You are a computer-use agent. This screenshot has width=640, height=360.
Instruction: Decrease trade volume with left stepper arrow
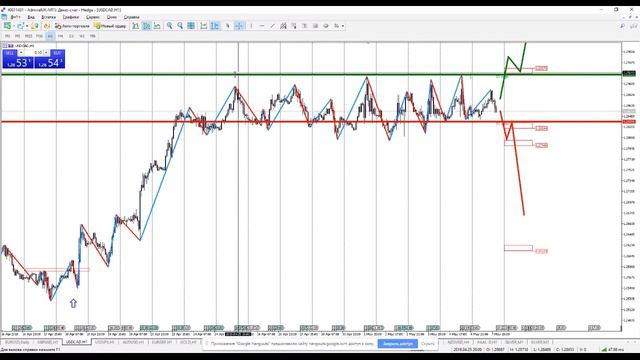tap(21, 52)
